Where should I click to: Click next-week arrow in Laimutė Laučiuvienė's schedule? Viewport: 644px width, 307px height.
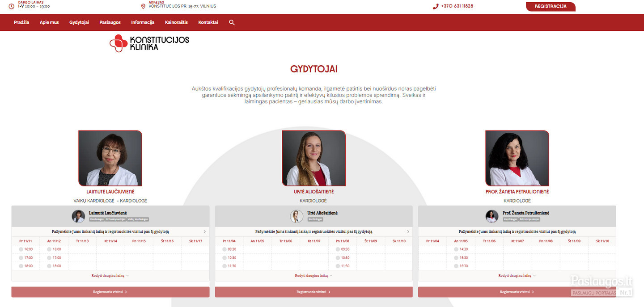pos(205,232)
